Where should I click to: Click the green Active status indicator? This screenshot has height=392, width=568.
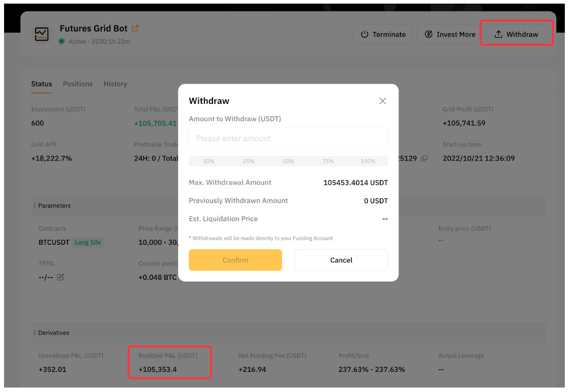pyautogui.click(x=62, y=41)
